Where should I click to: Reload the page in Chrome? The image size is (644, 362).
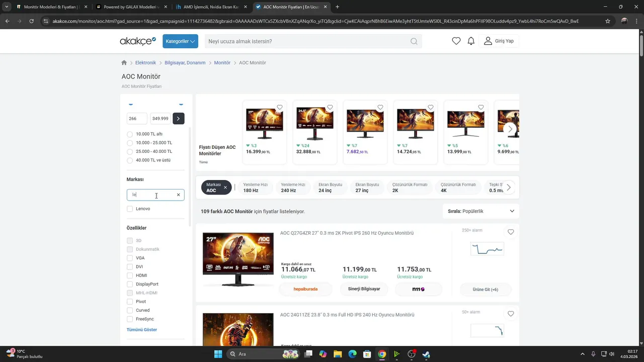(x=31, y=21)
